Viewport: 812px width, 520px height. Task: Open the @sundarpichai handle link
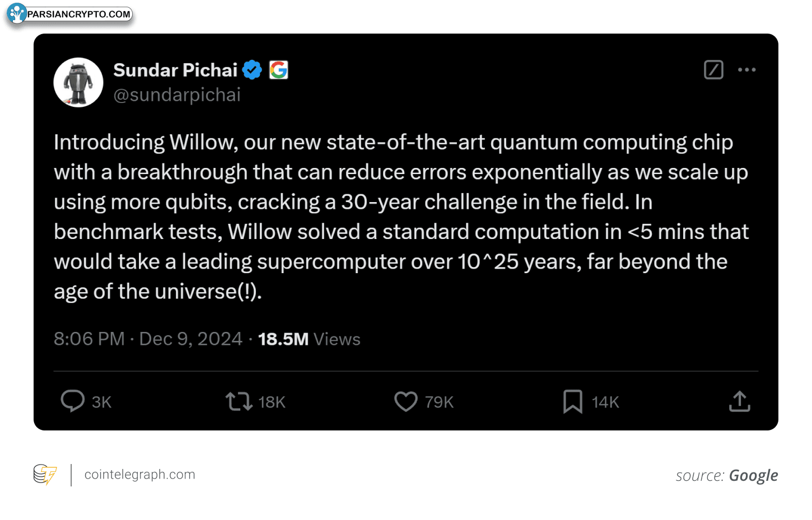(x=177, y=95)
